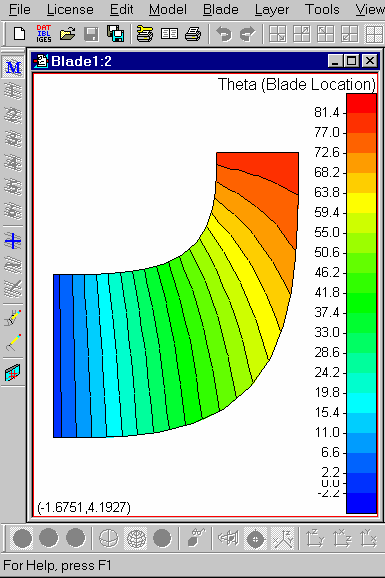Click the redo arrow icon
385x578 pixels.
[247, 34]
